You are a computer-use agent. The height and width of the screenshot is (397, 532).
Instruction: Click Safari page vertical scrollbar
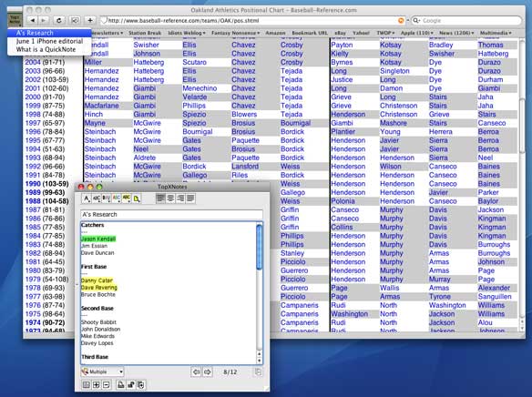pyautogui.click(x=522, y=126)
